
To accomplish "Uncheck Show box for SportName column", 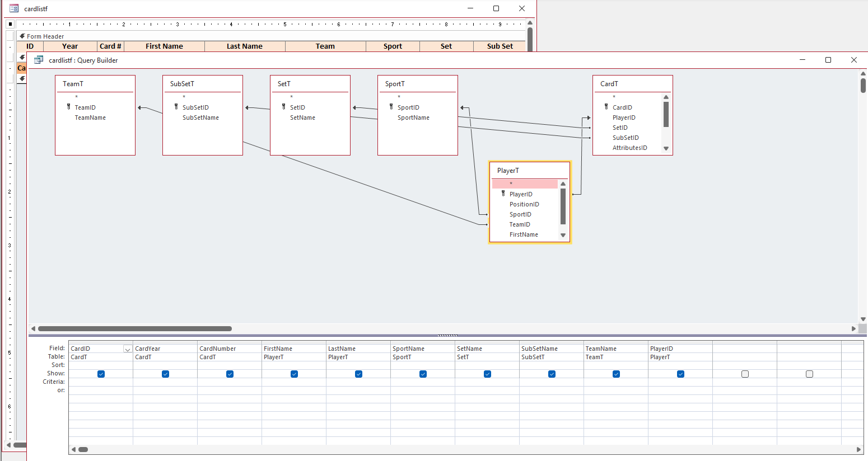I will click(x=423, y=374).
